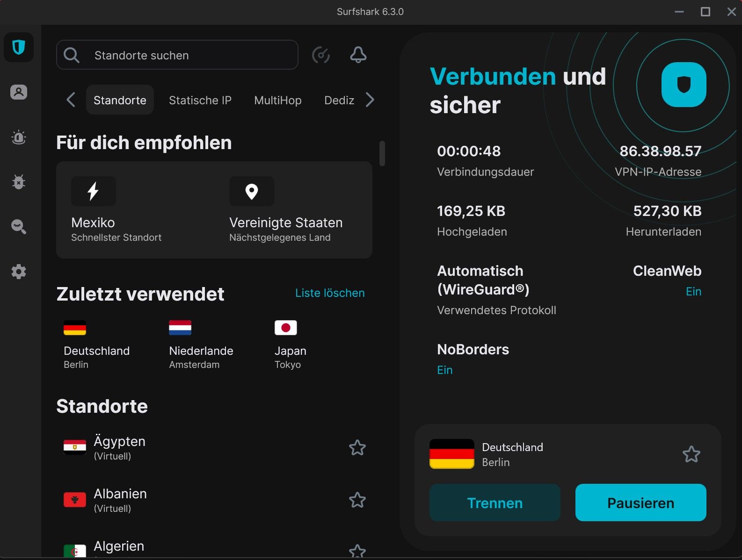Image resolution: width=742 pixels, height=560 pixels.
Task: Click Standorte suchen search field
Action: coord(177,55)
